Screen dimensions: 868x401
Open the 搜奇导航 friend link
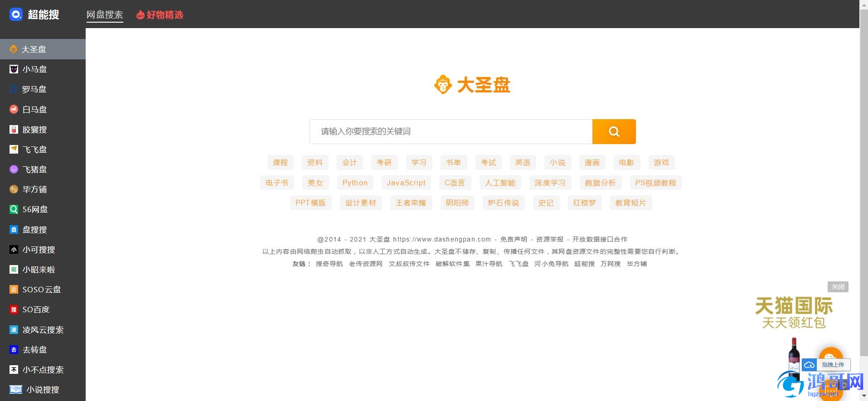point(329,264)
